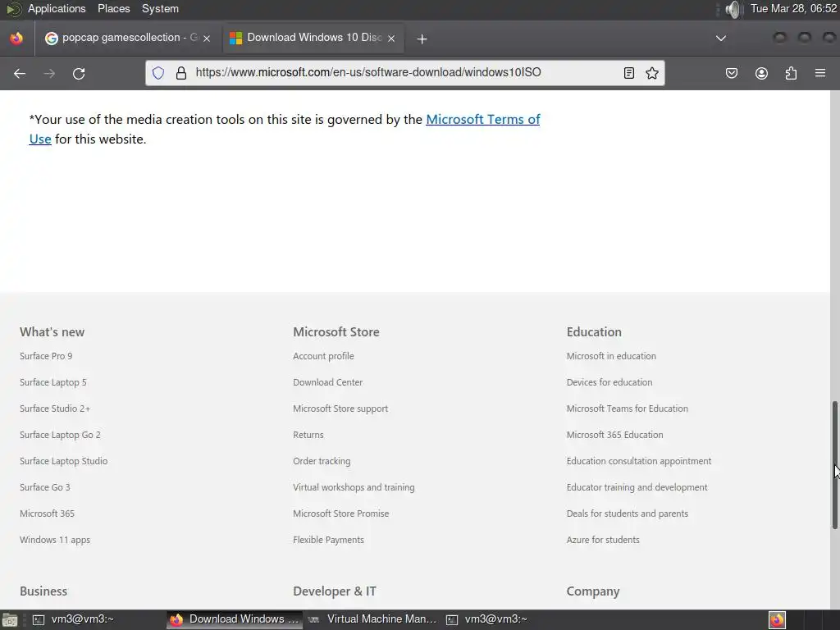Open tracking protection shield icon

(x=158, y=73)
